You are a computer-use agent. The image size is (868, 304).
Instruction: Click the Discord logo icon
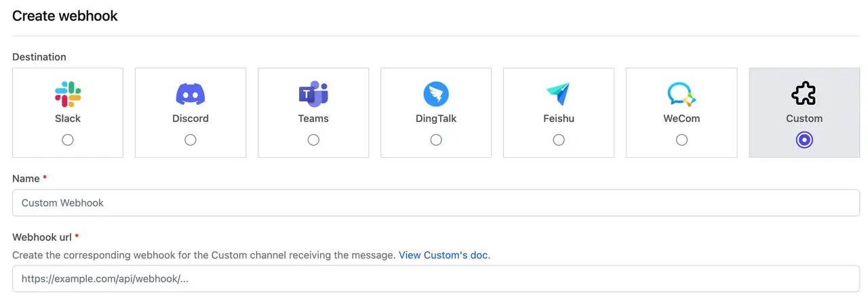tap(191, 94)
